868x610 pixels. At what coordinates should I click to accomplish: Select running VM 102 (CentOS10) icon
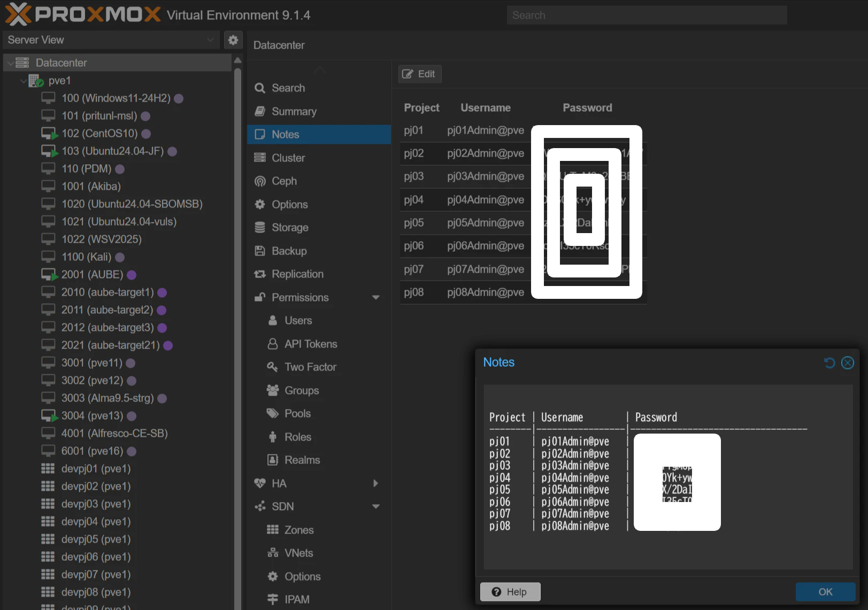click(49, 134)
